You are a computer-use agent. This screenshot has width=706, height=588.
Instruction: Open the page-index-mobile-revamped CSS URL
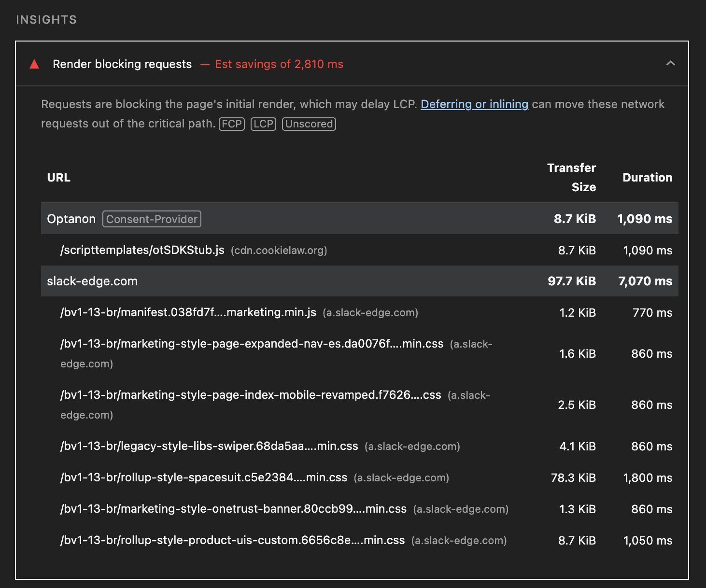(x=251, y=395)
